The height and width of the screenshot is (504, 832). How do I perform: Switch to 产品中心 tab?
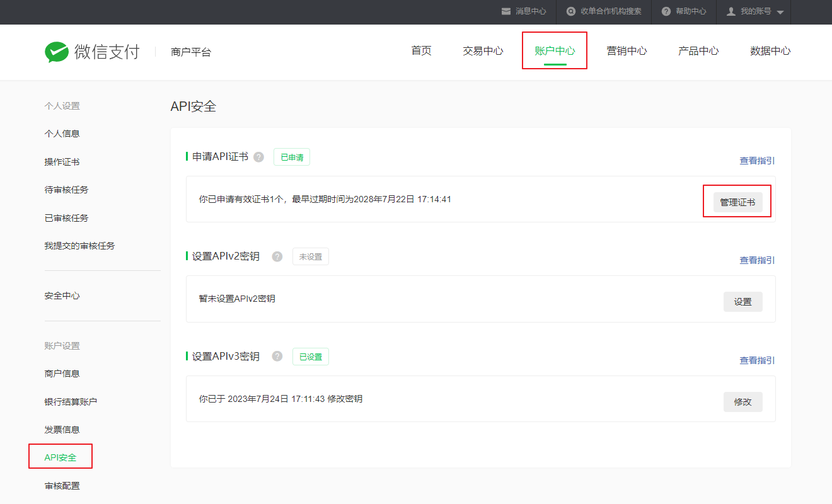tap(698, 51)
